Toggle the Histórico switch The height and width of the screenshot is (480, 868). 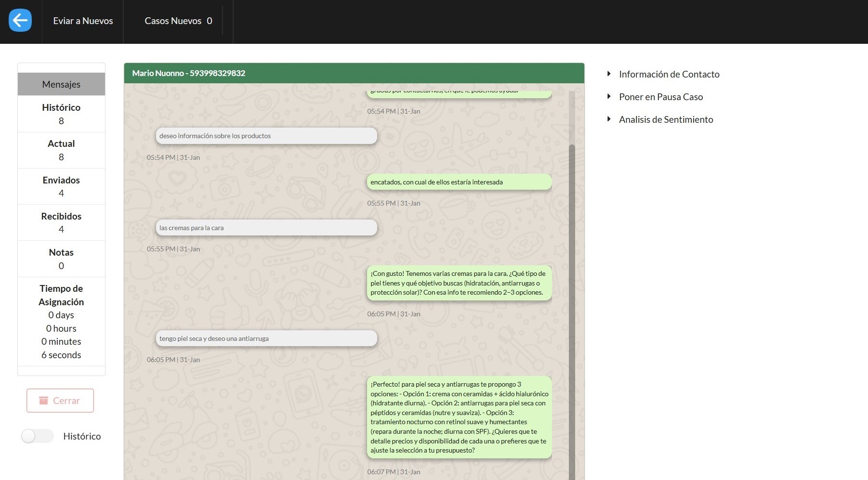click(x=37, y=436)
